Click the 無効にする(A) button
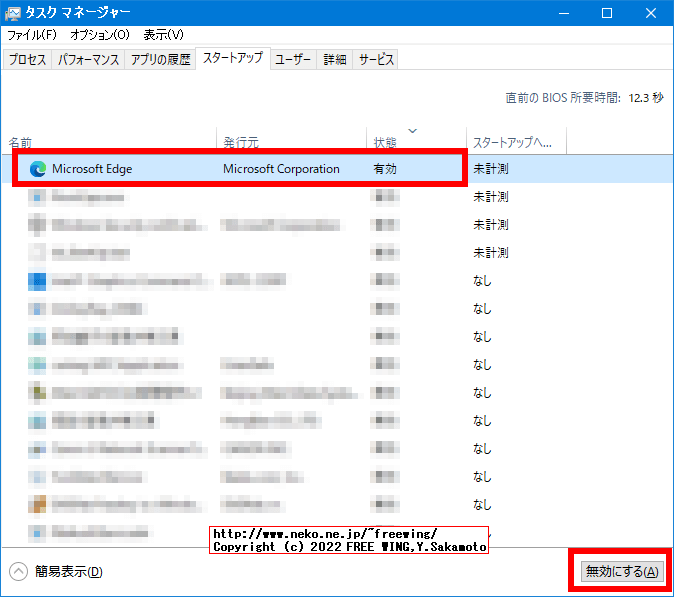Image resolution: width=674 pixels, height=597 pixels. coord(622,571)
